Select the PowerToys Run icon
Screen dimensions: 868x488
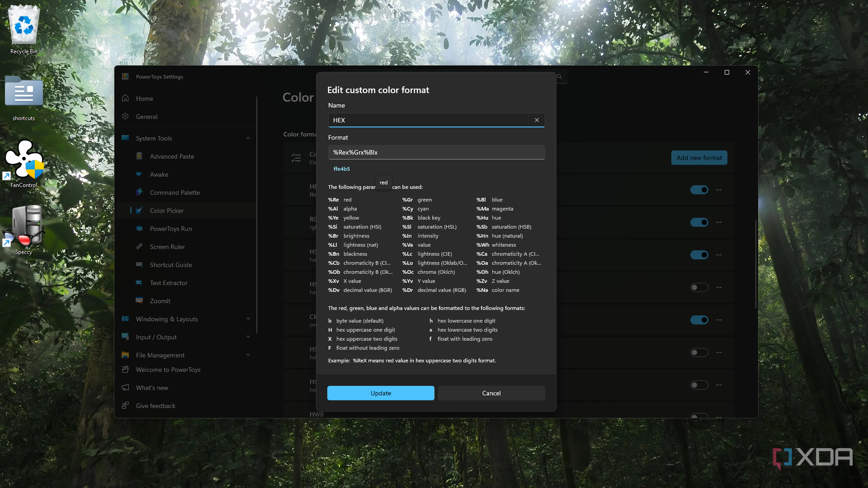[139, 228]
